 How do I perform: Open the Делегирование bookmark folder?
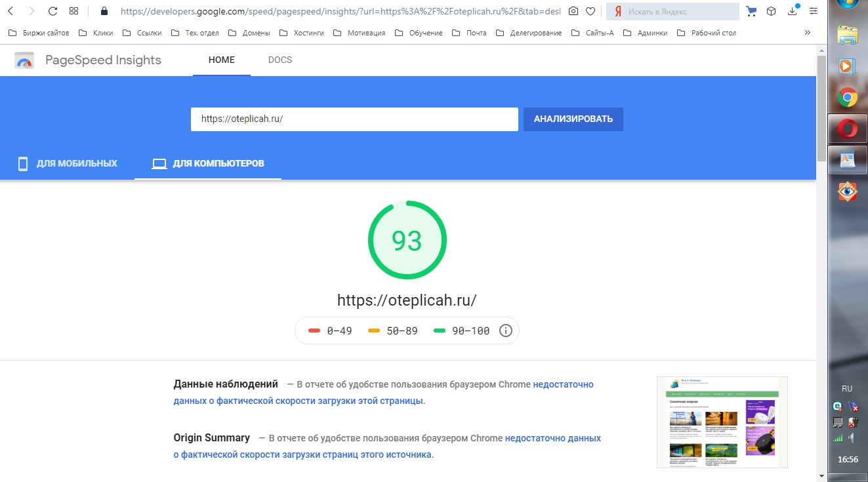pyautogui.click(x=529, y=33)
